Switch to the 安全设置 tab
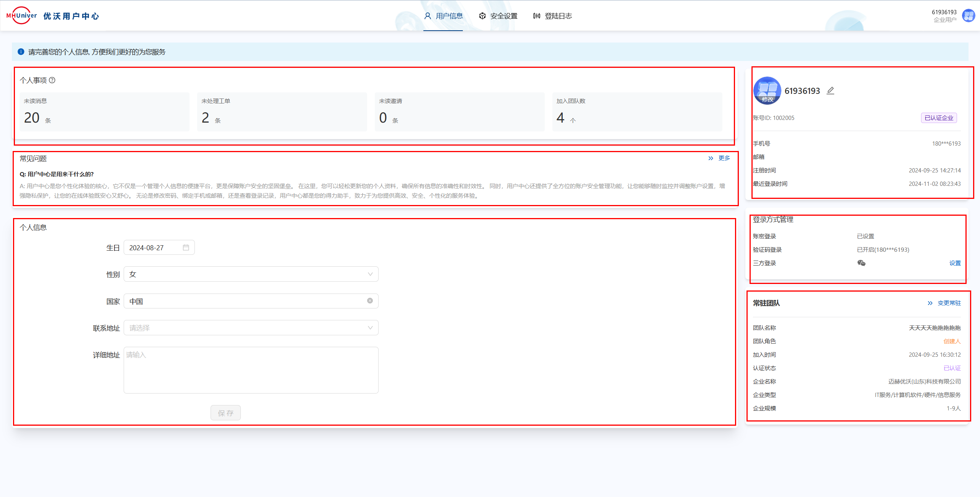 [x=498, y=16]
